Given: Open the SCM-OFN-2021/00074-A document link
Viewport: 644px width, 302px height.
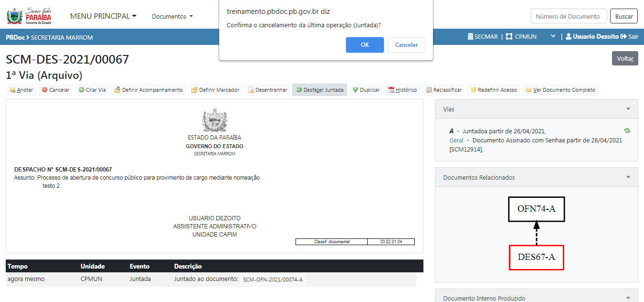Looking at the screenshot, I should point(273,280).
